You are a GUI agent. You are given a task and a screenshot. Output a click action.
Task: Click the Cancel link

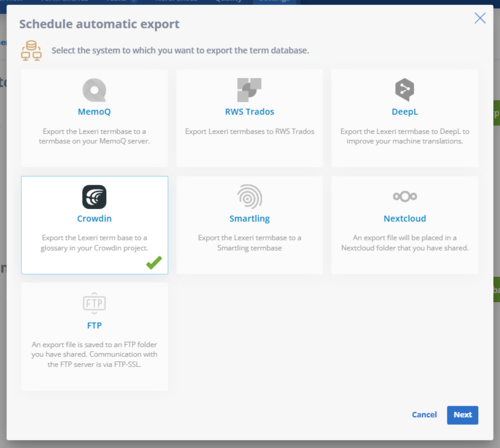(x=424, y=415)
